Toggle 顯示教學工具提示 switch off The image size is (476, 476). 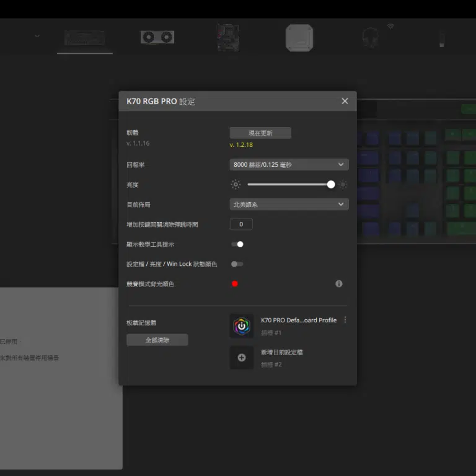(x=237, y=244)
